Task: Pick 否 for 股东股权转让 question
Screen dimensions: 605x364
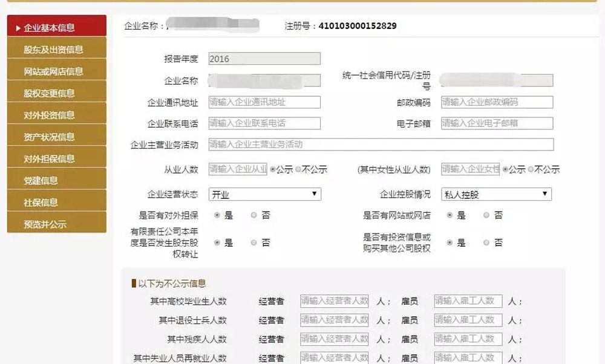Action: coord(254,243)
